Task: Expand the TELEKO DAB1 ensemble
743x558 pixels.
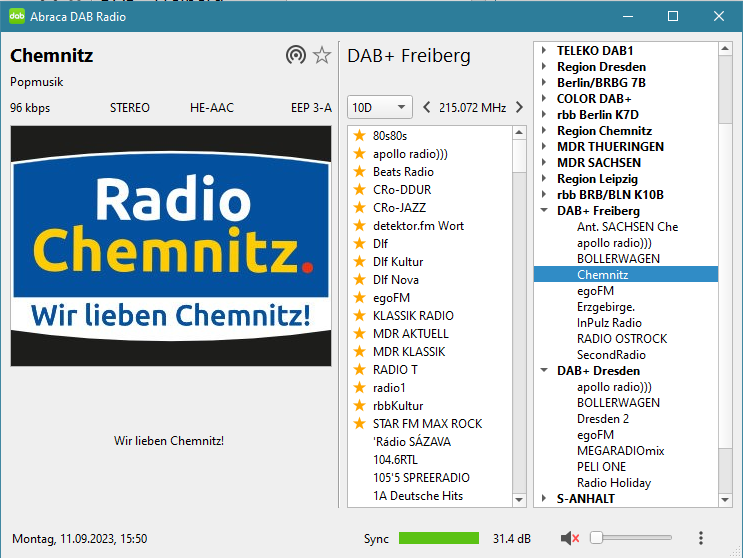Action: point(544,50)
